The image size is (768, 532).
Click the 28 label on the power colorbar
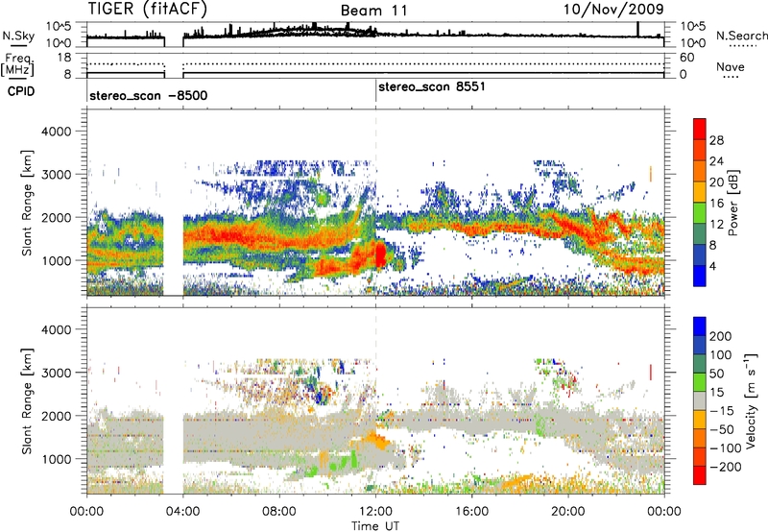click(716, 140)
